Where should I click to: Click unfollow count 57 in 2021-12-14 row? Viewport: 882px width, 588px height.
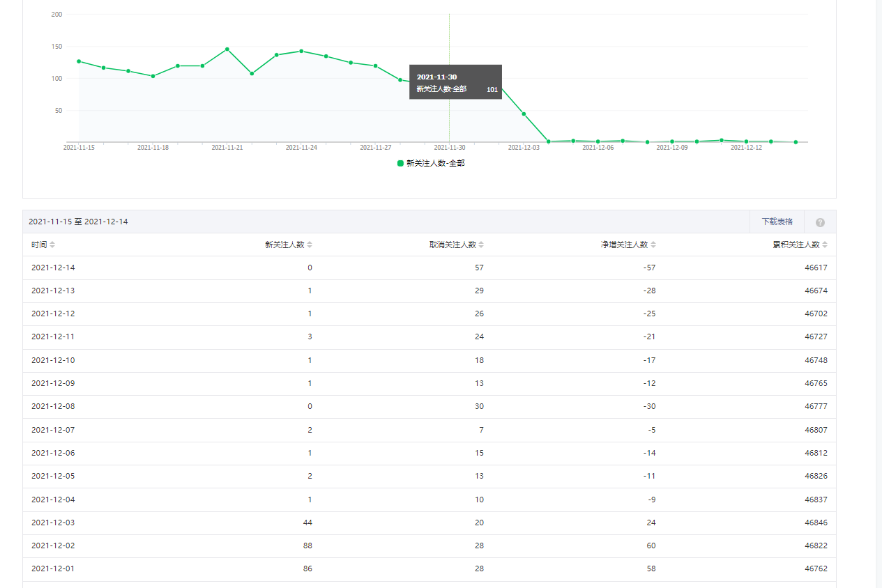pos(479,268)
